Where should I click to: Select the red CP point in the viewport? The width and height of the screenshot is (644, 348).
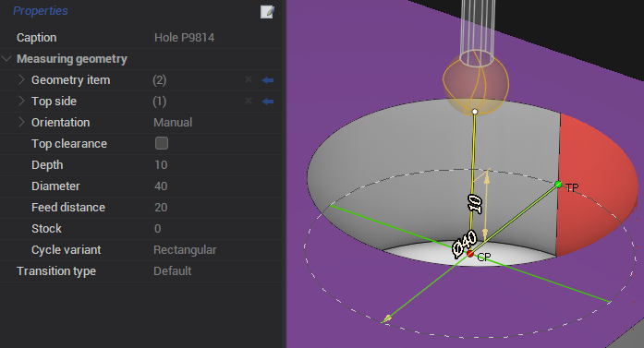click(x=470, y=254)
